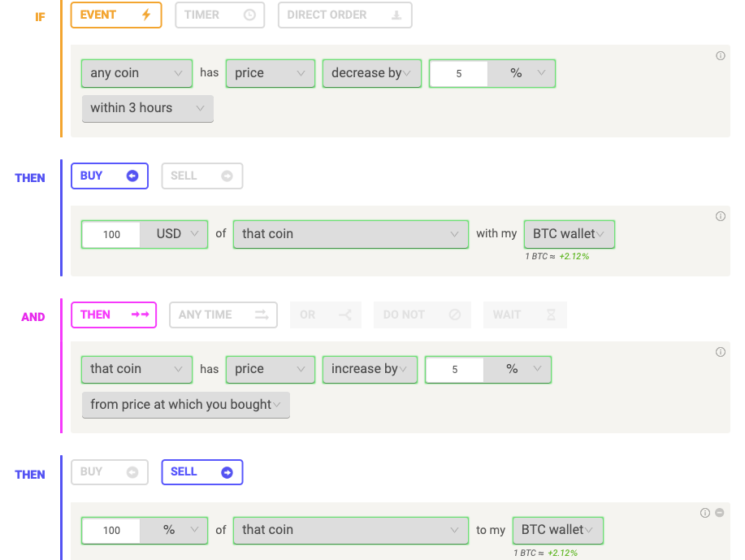745x560 pixels.
Task: Click the increase-by percentage value field
Action: pyautogui.click(x=455, y=370)
